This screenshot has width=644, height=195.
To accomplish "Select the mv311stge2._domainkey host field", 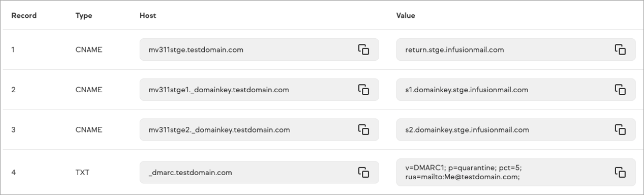I will [259, 129].
